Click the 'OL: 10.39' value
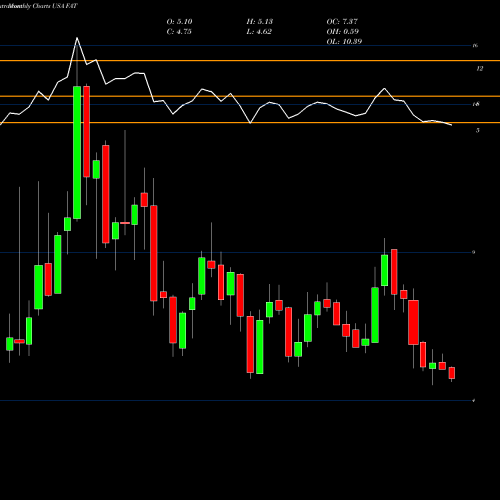Image resolution: width=500 pixels, height=500 pixels. [x=344, y=42]
